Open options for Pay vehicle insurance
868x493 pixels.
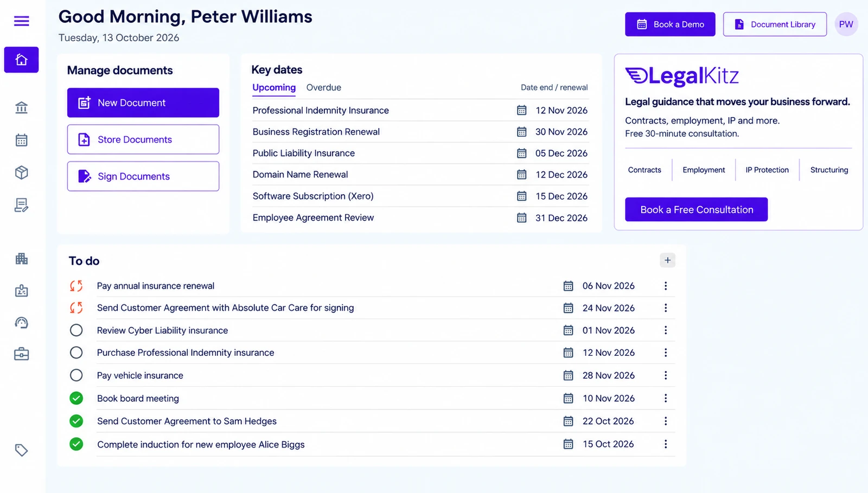(666, 375)
